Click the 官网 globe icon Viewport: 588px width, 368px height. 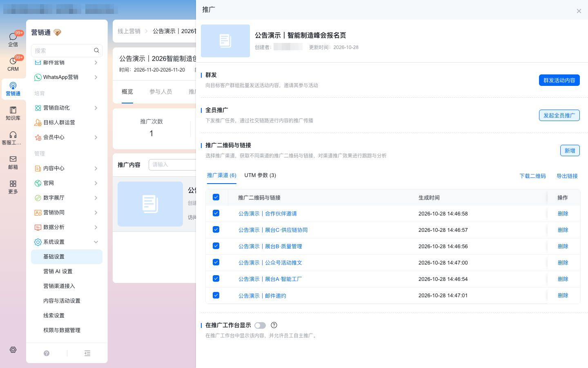38,183
